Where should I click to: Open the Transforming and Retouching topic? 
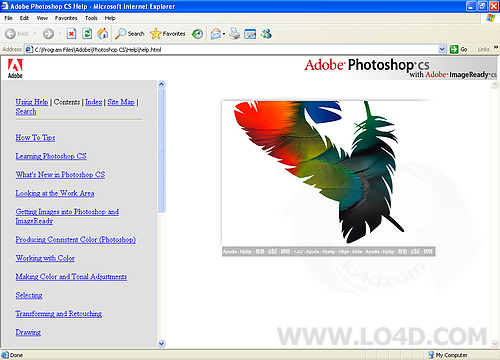[59, 314]
